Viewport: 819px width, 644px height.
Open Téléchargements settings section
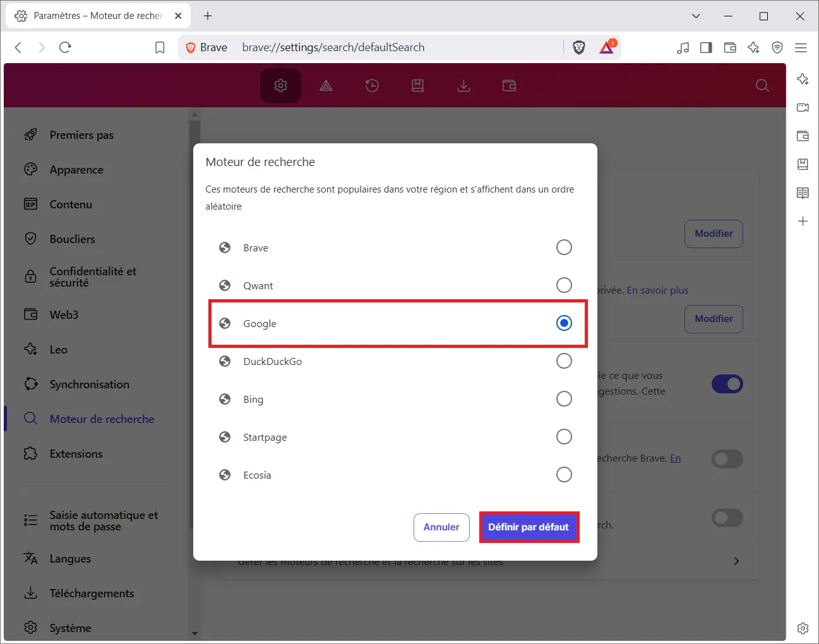click(x=92, y=593)
